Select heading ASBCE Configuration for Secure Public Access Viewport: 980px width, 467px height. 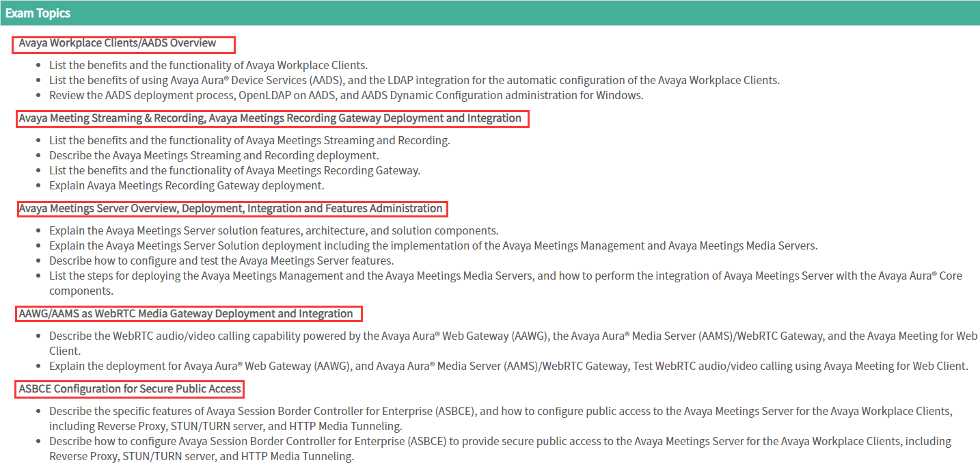(x=130, y=389)
